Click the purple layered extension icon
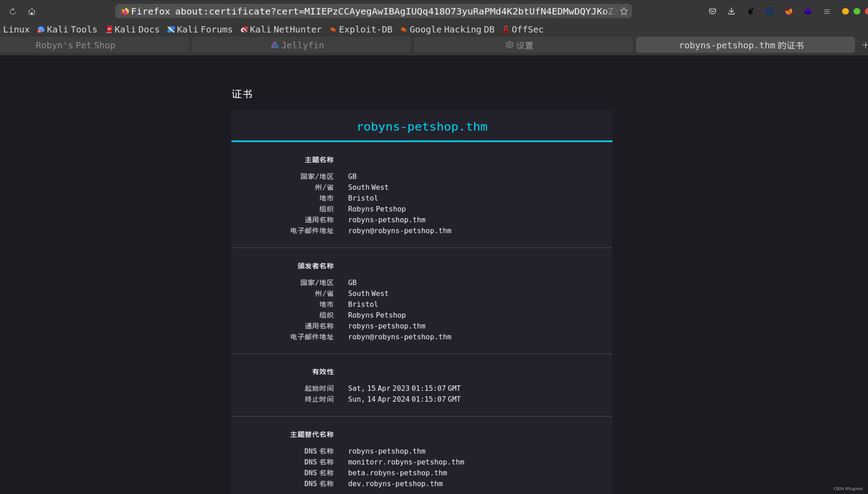The height and width of the screenshot is (494, 868). tap(808, 11)
